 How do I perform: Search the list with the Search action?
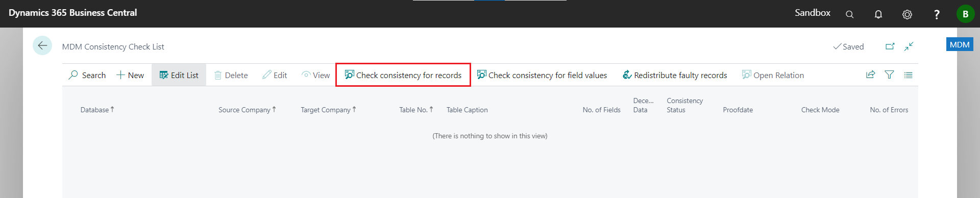tap(87, 75)
